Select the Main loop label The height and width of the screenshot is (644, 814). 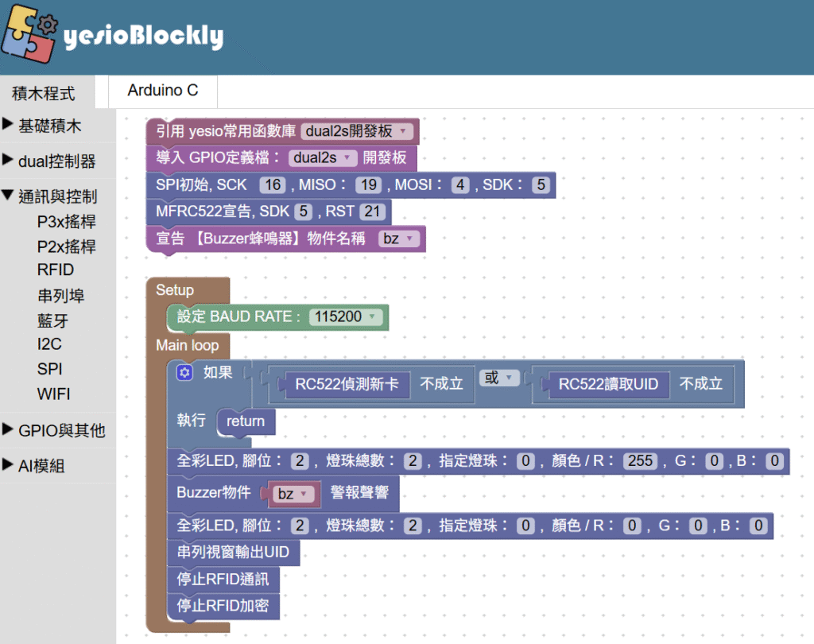click(188, 345)
